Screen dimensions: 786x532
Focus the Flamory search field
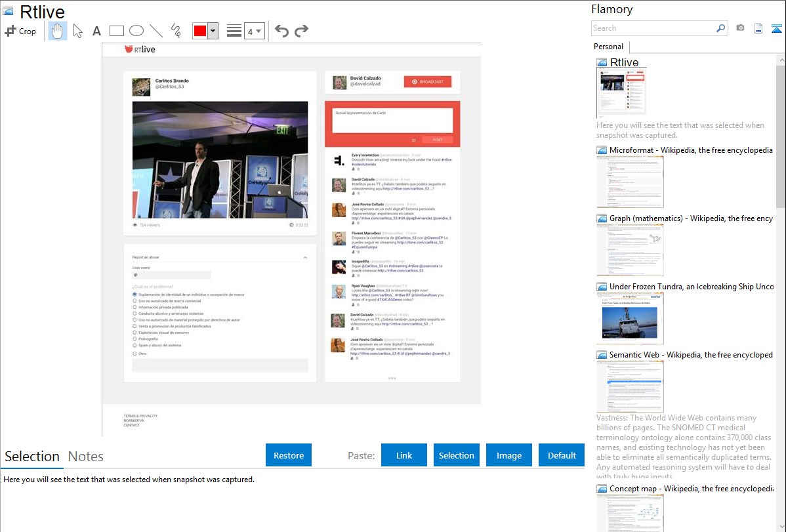pyautogui.click(x=653, y=28)
